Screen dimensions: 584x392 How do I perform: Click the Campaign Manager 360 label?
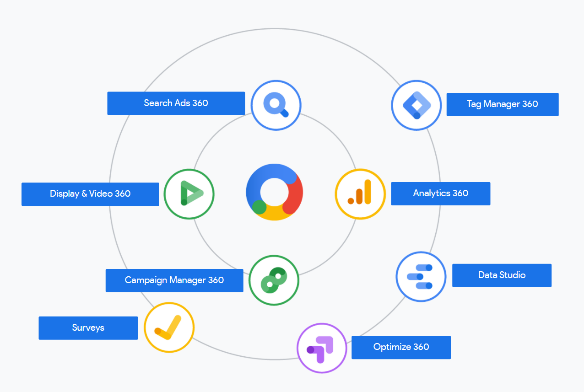[x=174, y=280]
